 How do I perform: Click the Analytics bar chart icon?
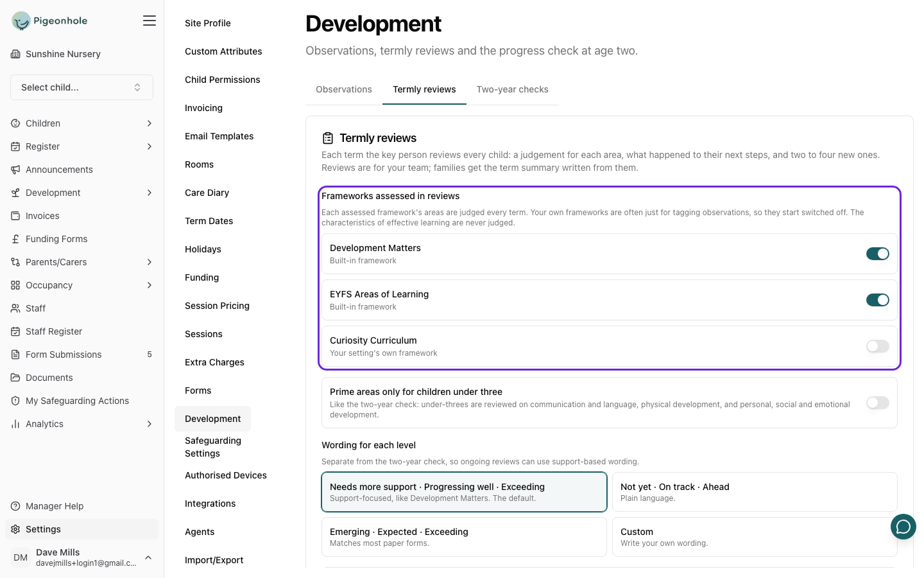click(15, 424)
